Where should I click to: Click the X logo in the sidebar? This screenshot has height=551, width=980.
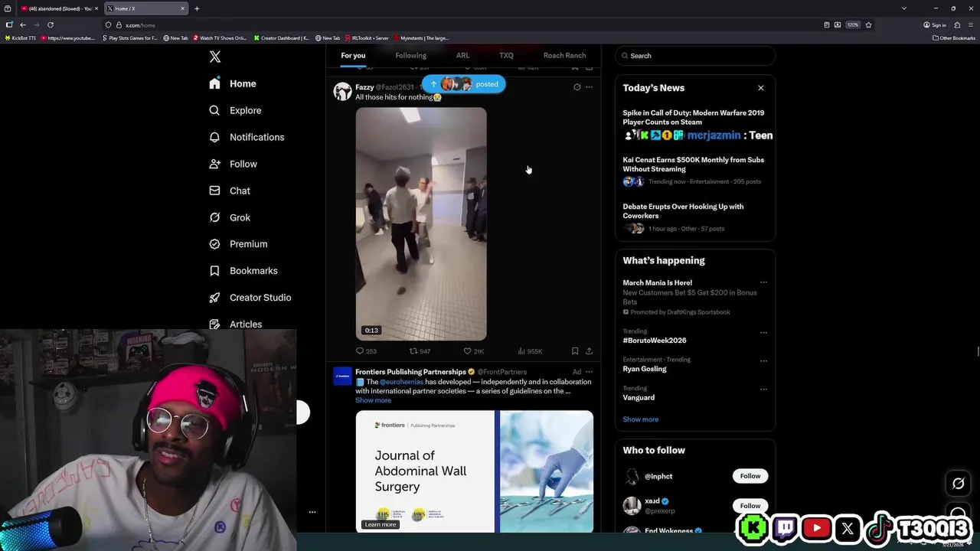pyautogui.click(x=215, y=57)
